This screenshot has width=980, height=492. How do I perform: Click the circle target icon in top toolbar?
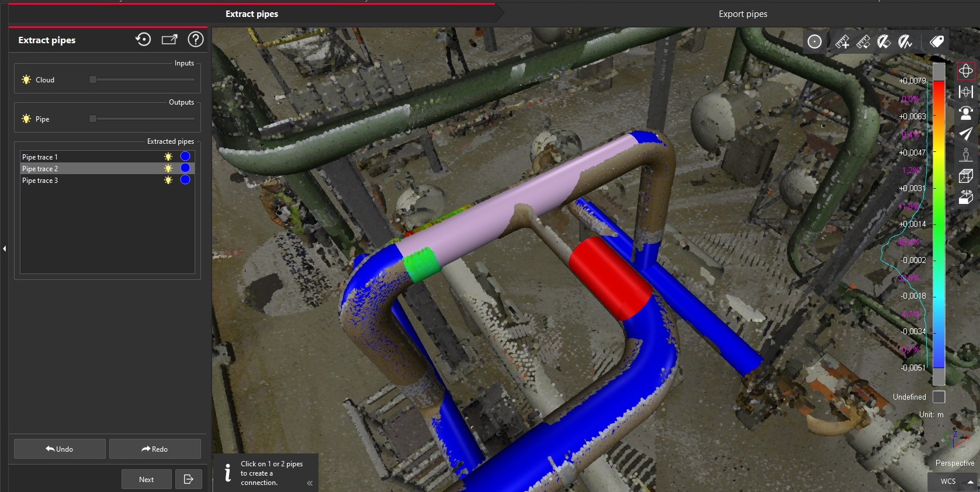click(x=815, y=41)
